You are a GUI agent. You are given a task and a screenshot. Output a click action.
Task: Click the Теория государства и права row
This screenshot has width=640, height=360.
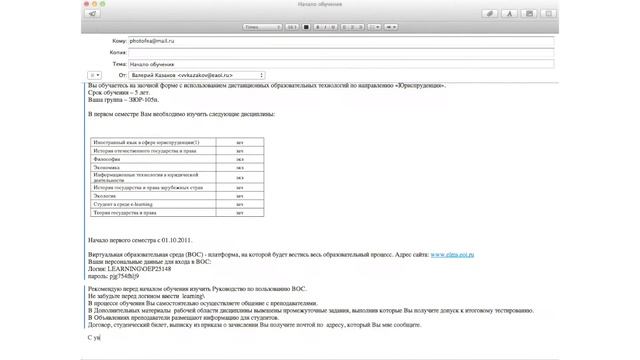click(177, 213)
